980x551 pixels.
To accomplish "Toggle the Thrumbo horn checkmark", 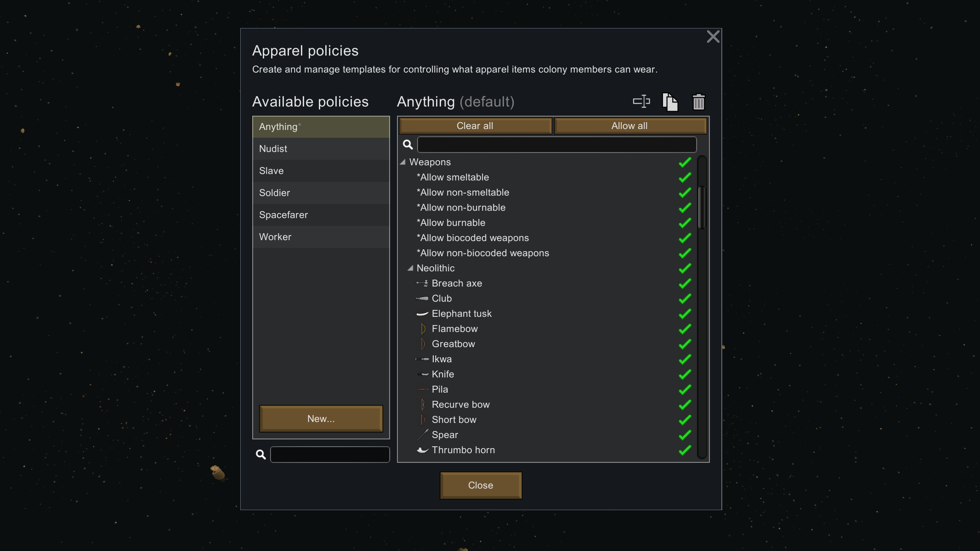I will [685, 450].
